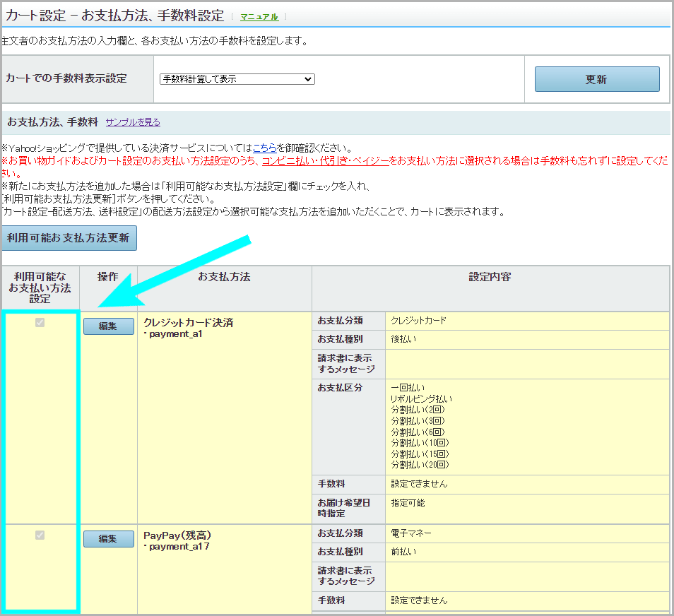The width and height of the screenshot is (674, 616).
Task: Click the 利用可能お支払方法更新 button
Action: pos(69,238)
